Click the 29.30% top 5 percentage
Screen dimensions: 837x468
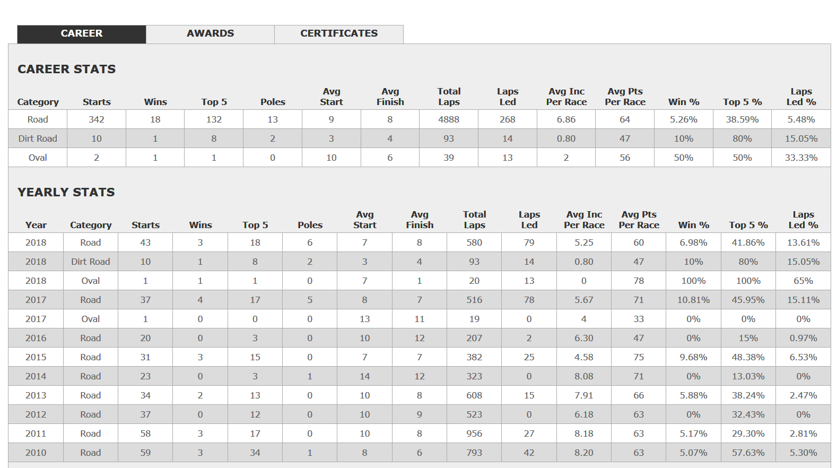point(748,434)
